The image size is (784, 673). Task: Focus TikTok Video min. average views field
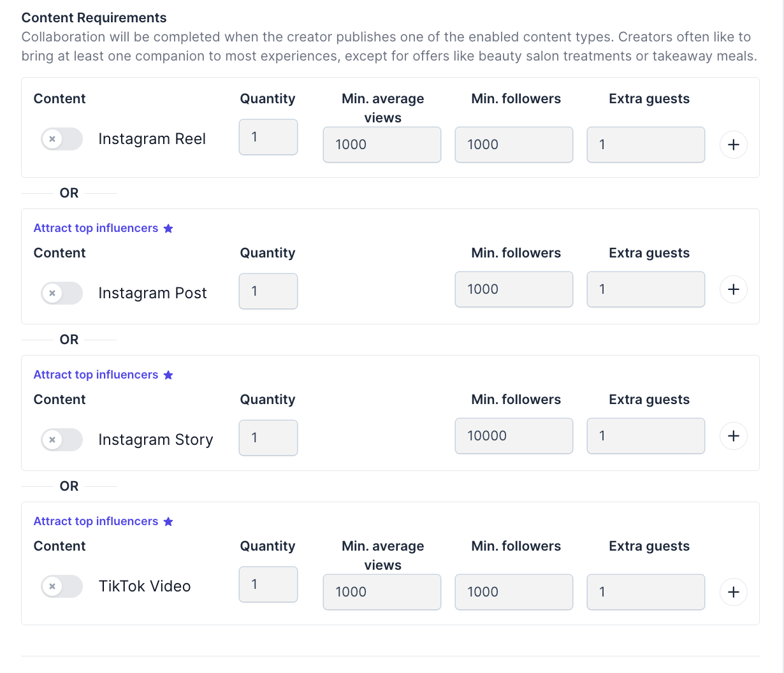(x=382, y=592)
